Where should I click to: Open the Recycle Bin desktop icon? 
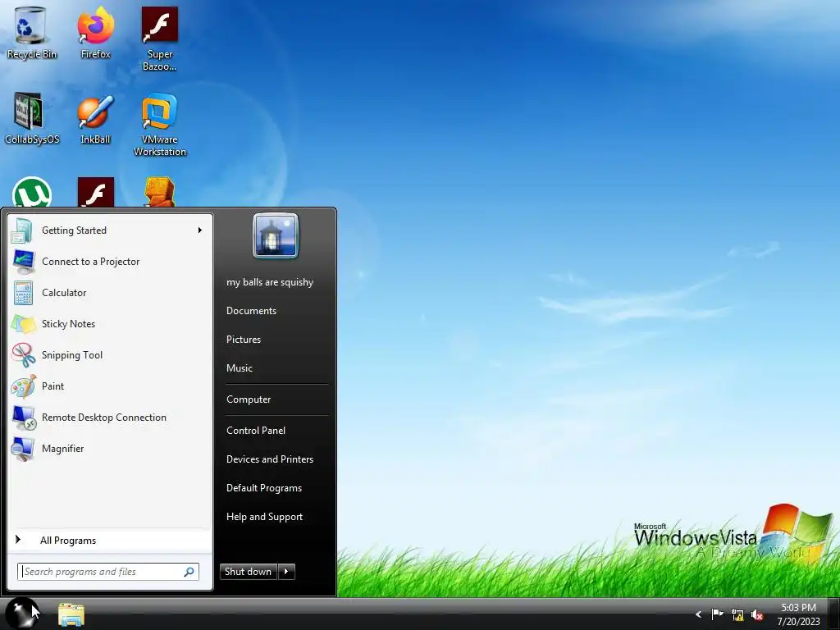tap(31, 32)
